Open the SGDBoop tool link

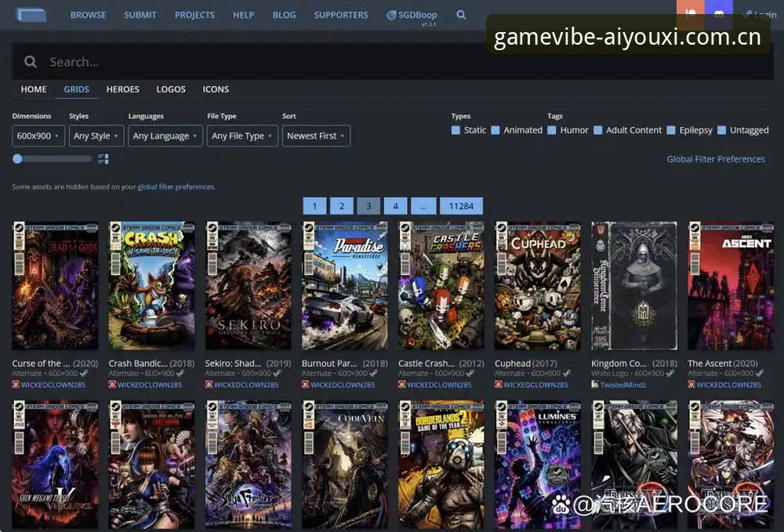(x=412, y=15)
